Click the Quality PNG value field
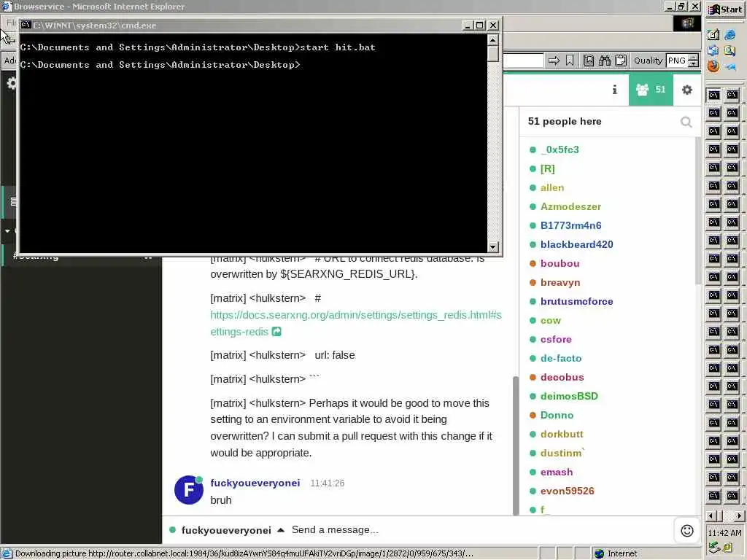This screenshot has height=560, width=747. pos(678,61)
